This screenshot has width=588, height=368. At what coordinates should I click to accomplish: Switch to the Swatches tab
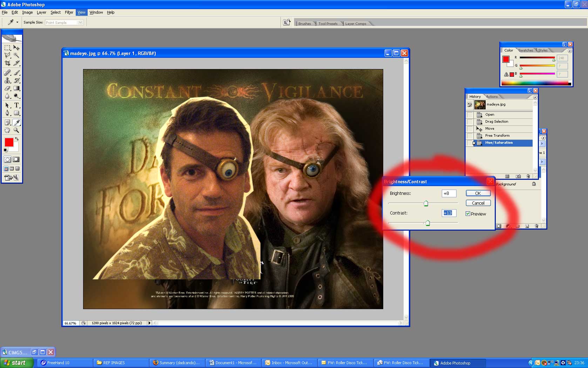click(526, 50)
